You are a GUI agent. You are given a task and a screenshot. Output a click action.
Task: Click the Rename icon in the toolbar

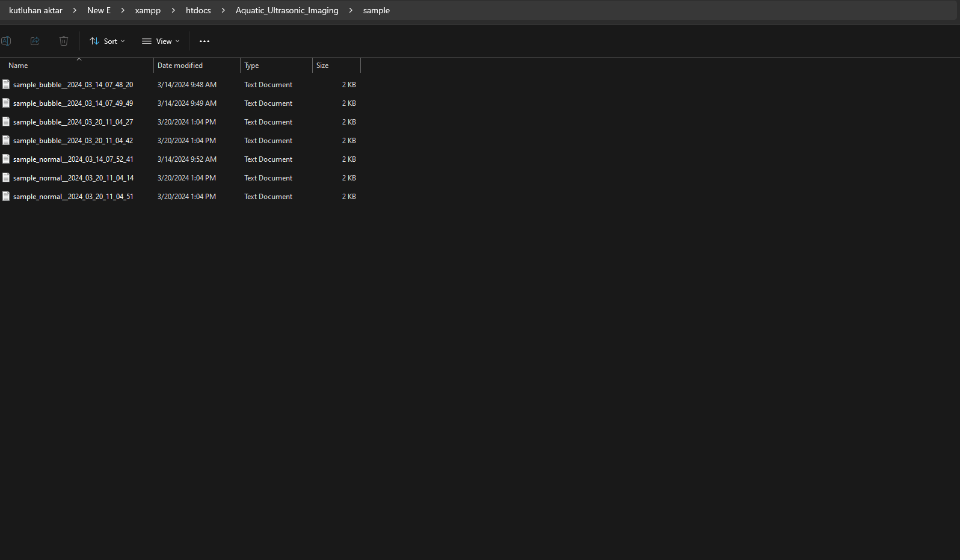pyautogui.click(x=6, y=41)
